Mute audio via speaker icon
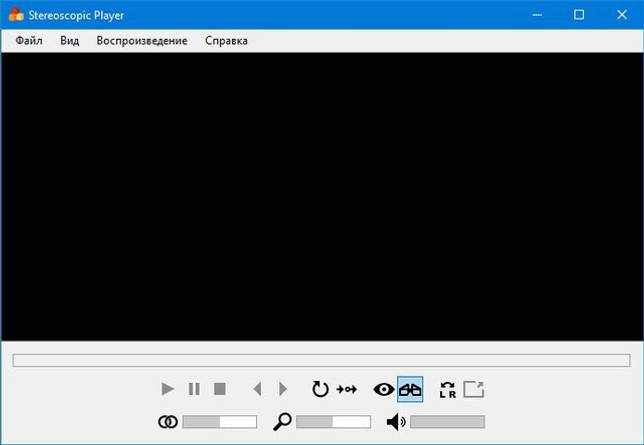This screenshot has height=445, width=644. (396, 422)
